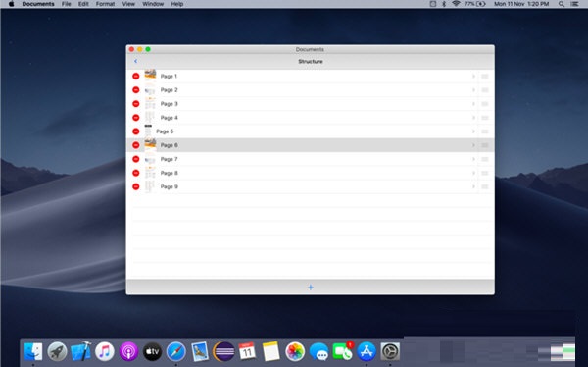Image resolution: width=588 pixels, height=367 pixels.
Task: Expand Page 3 with its chevron arrow
Action: click(x=473, y=104)
